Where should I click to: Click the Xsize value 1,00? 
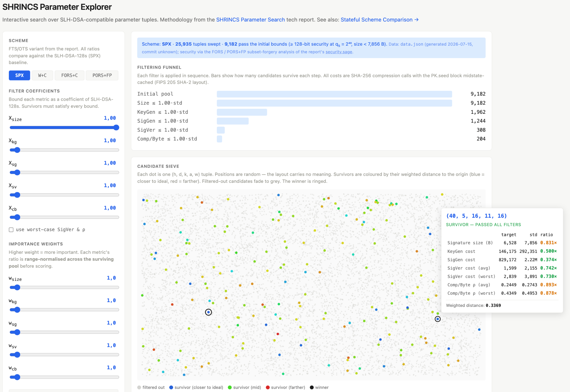pos(110,118)
